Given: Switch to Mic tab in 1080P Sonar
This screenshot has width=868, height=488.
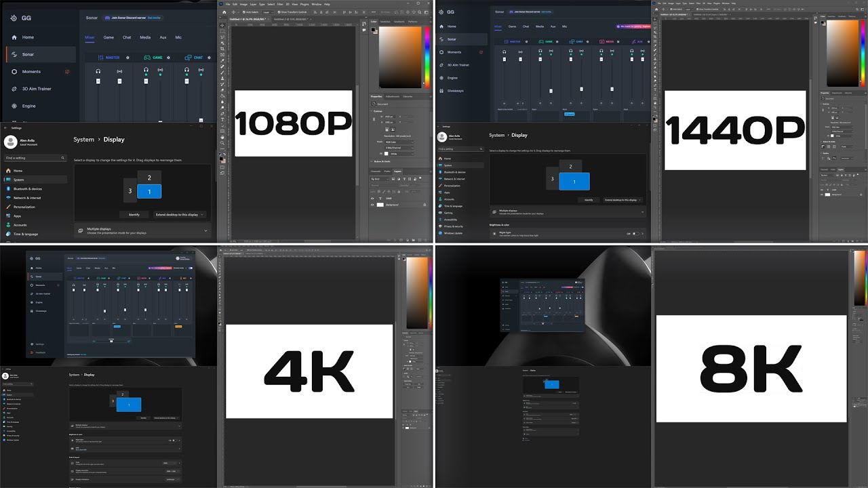Looking at the screenshot, I should (178, 37).
